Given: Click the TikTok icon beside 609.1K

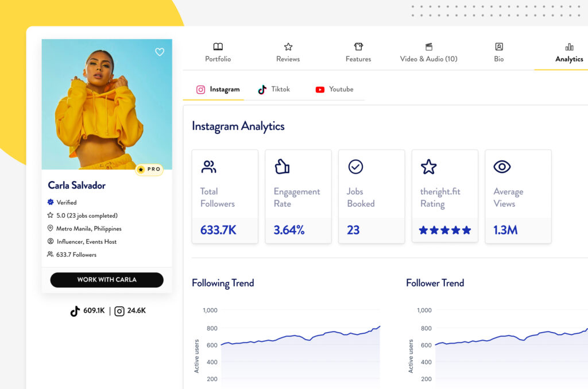Looking at the screenshot, I should click(75, 311).
